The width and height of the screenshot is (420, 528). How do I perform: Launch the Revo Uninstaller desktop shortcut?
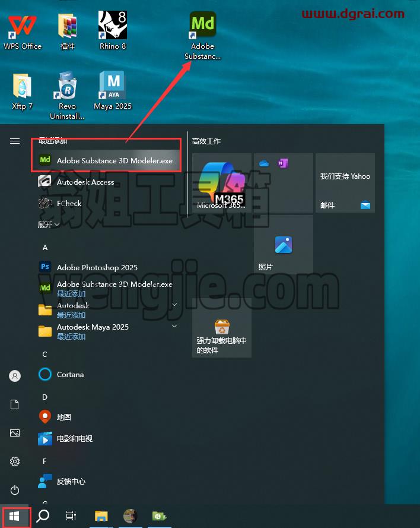coord(67,95)
